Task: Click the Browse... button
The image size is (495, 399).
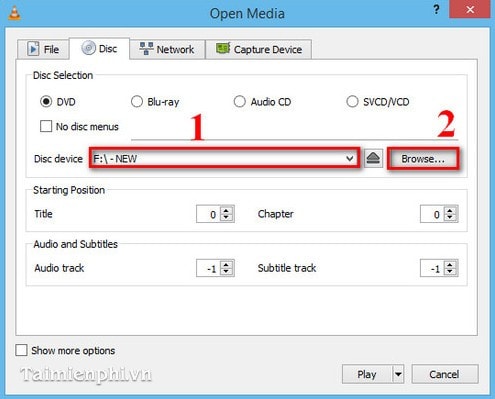Action: 423,159
